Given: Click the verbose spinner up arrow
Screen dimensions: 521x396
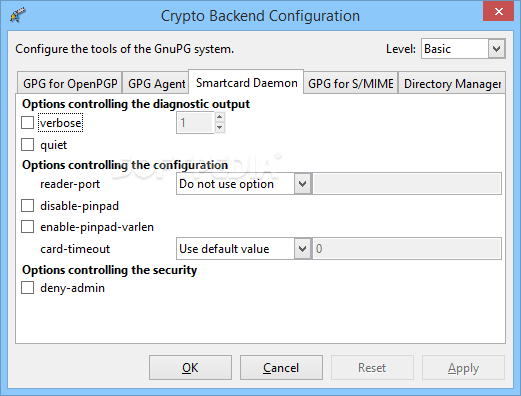Looking at the screenshot, I should 219,117.
